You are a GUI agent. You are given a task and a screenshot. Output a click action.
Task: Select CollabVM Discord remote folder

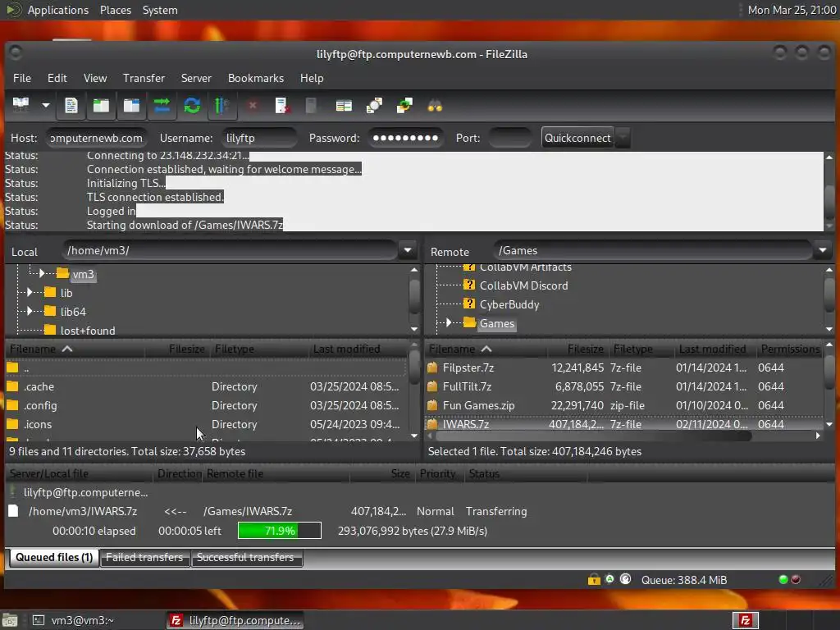523,285
